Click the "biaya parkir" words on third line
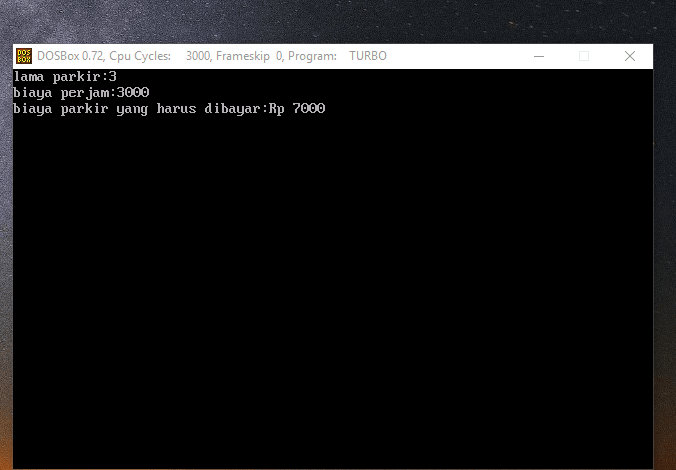Viewport: 676px width, 470px height. click(x=61, y=108)
